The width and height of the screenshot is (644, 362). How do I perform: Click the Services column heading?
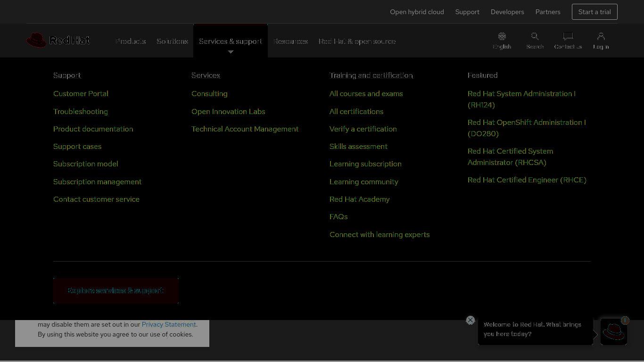(x=206, y=75)
